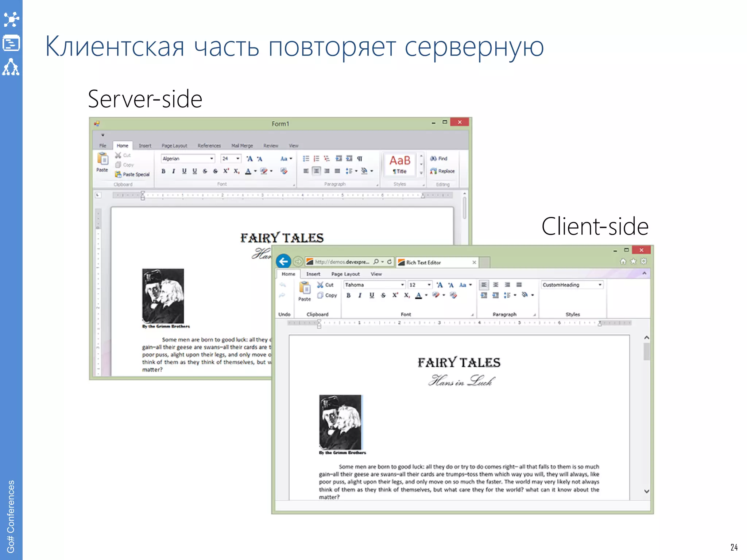Viewport: 747px width, 560px height.
Task: Open Page Layout tab in web Rich Text Editor
Action: (345, 274)
